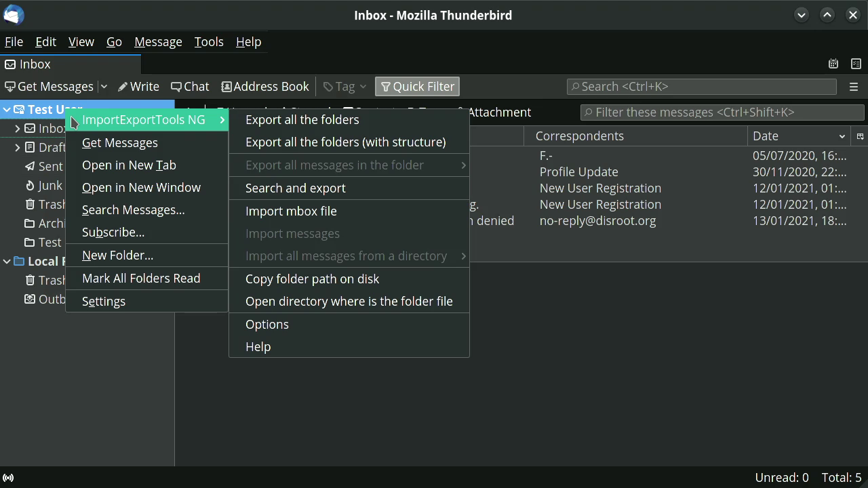Screen dimensions: 868x488
Task: Click Get Messages toolbar button
Action: (49, 87)
